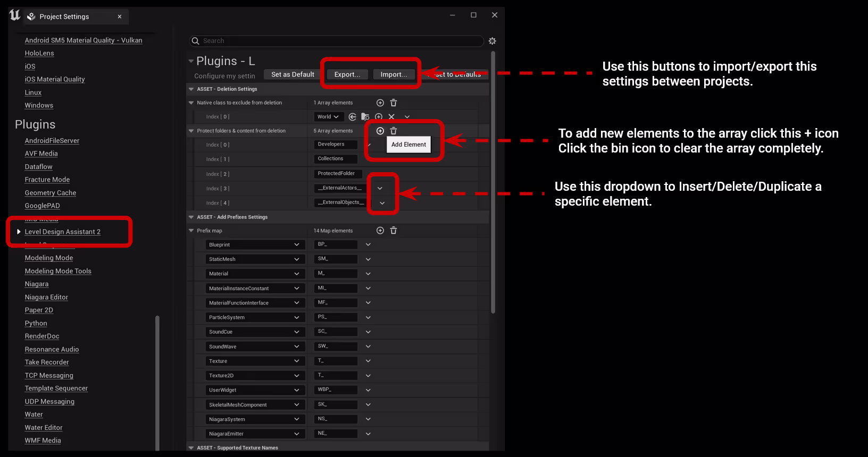868x457 pixels.
Task: Open the Blueprint class dropdown
Action: (255, 245)
